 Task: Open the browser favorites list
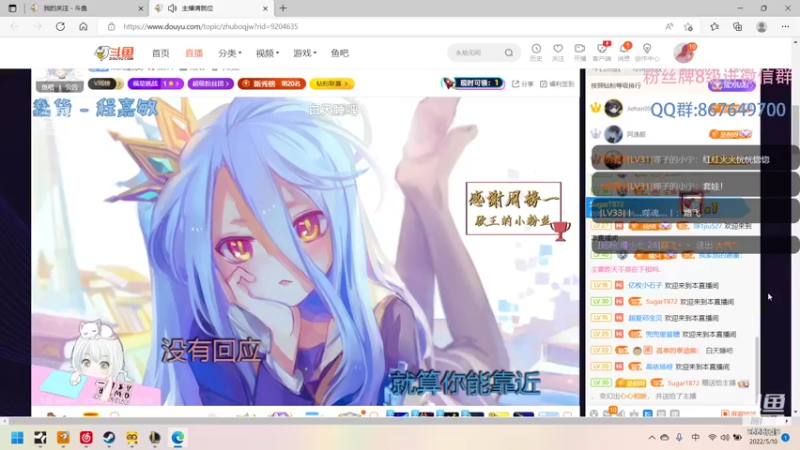point(714,27)
